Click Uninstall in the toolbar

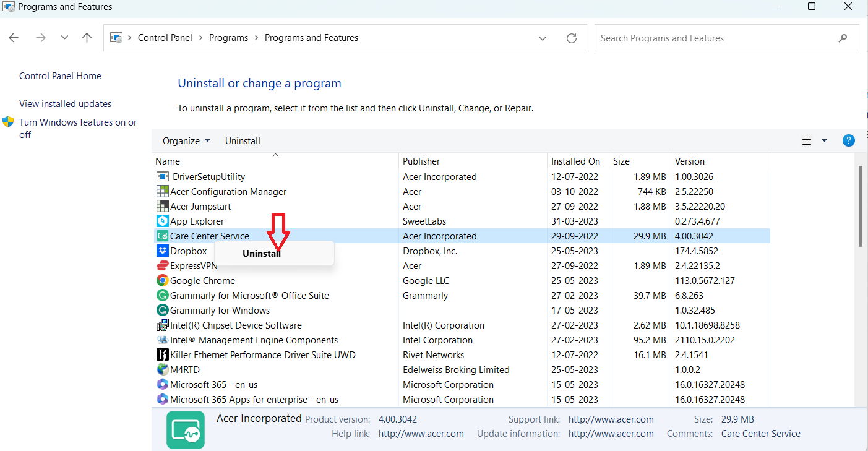point(243,141)
